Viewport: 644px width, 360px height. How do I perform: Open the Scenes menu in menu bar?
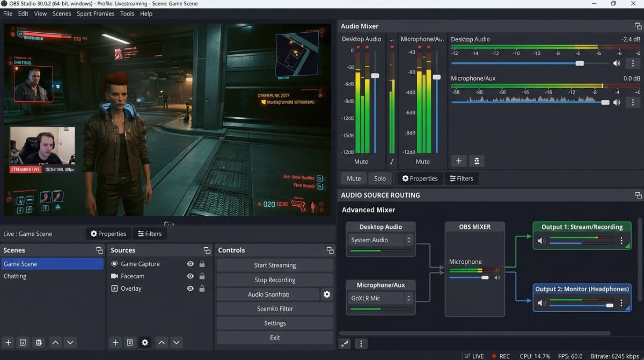click(x=62, y=14)
